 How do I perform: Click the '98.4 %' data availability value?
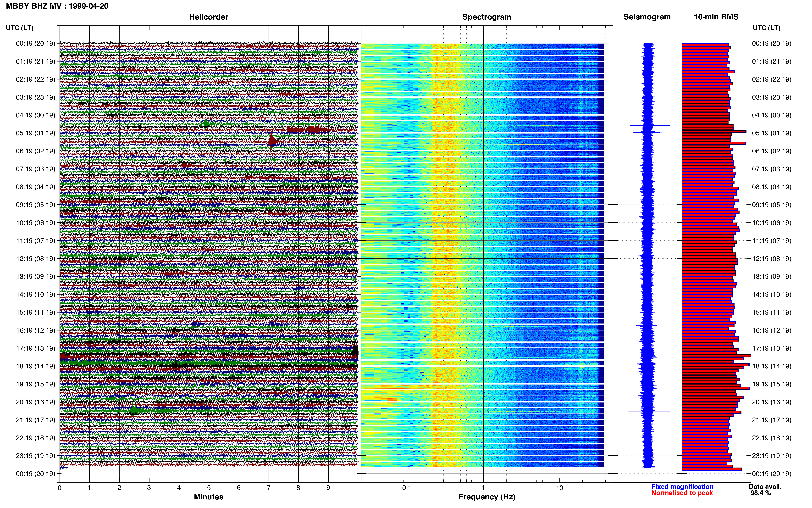761,493
